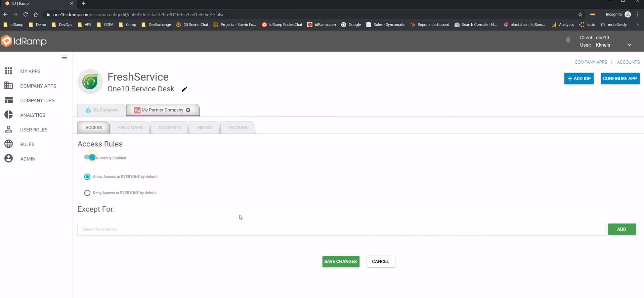Go back in browser history
The image size is (644, 298).
[5, 14]
